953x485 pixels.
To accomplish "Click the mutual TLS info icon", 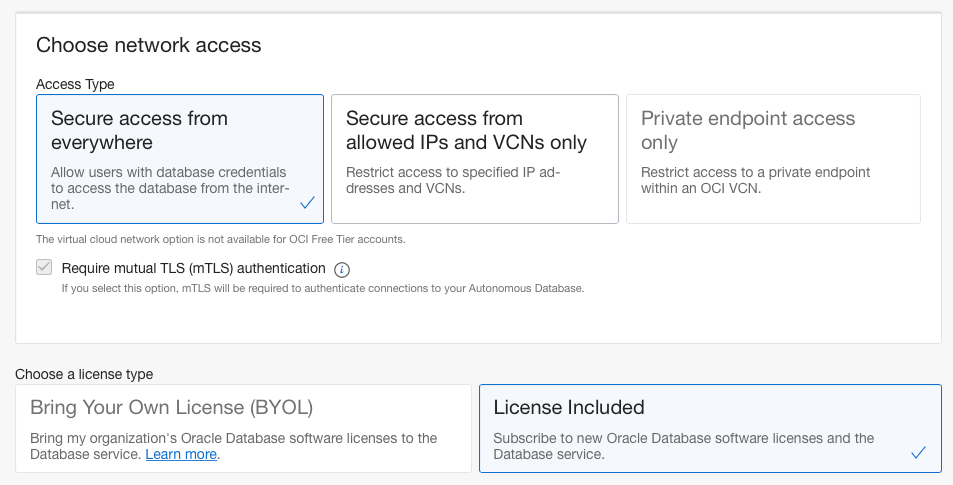I will pyautogui.click(x=342, y=269).
